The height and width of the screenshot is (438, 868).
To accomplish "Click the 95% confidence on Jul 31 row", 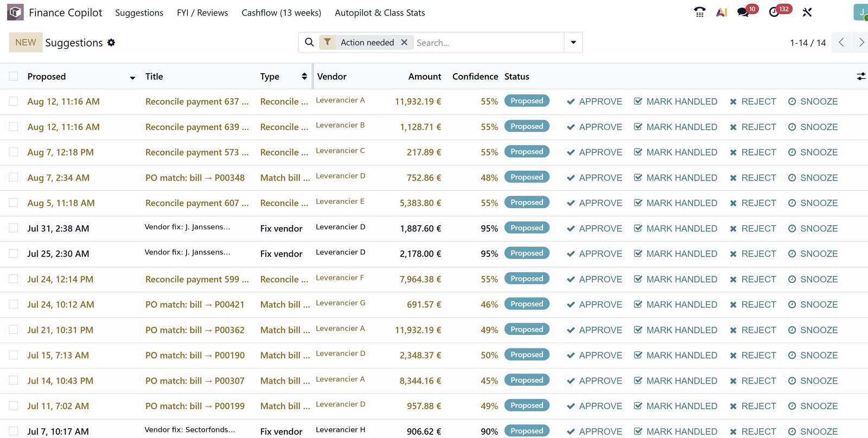I will (489, 229).
